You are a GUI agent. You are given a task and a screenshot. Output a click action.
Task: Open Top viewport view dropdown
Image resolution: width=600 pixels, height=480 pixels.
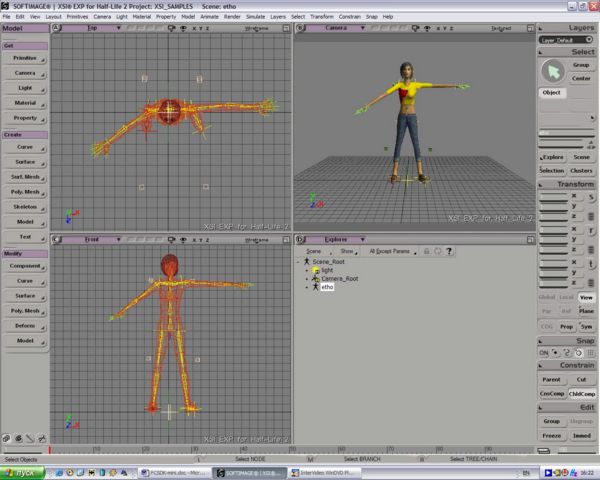point(93,28)
